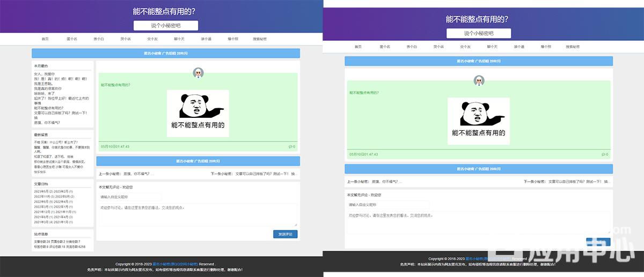Screen dimensions: 644x277
Task: Focus the custom nickname input in left page
Action: coord(130,197)
